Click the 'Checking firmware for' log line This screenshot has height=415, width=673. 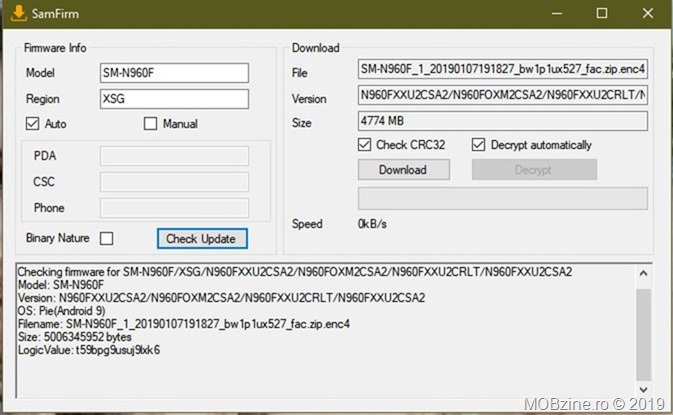295,272
